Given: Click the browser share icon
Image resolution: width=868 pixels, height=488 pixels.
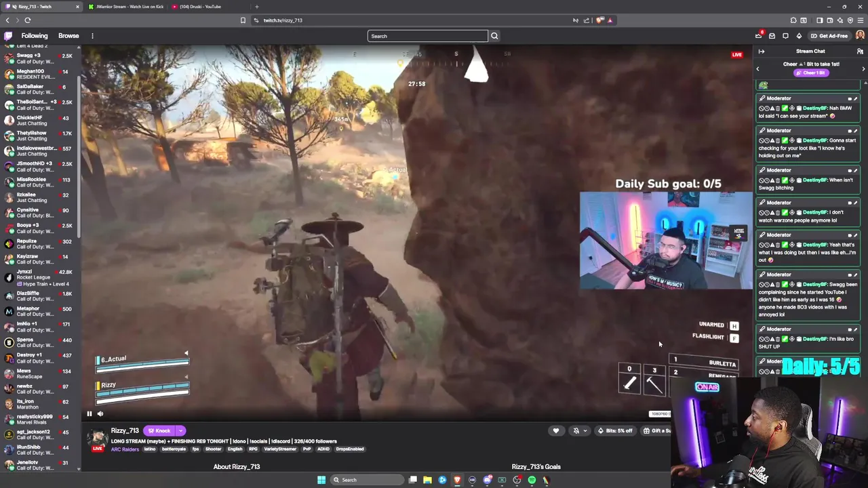Looking at the screenshot, I should tap(587, 20).
